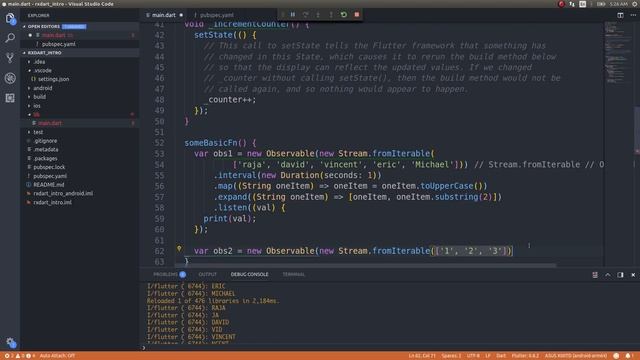Open pubspec.lock file

80,167
